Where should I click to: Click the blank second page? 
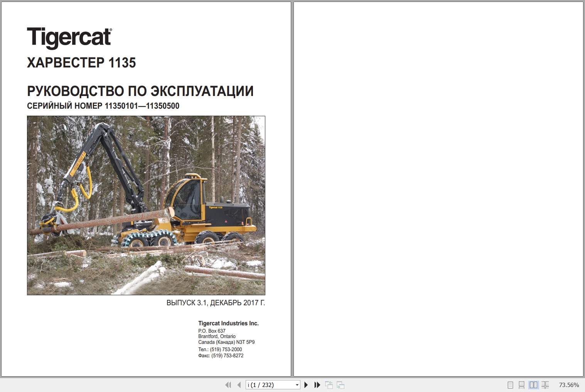(438, 189)
